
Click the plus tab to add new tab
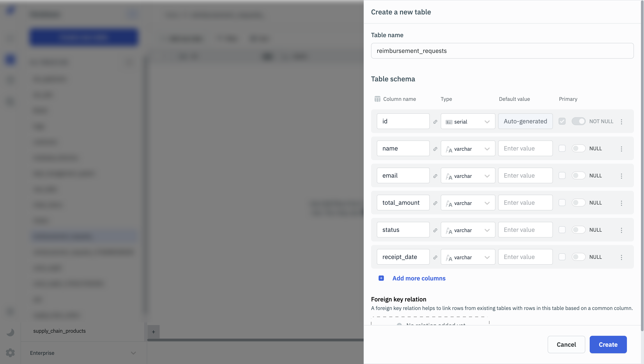coord(153,332)
